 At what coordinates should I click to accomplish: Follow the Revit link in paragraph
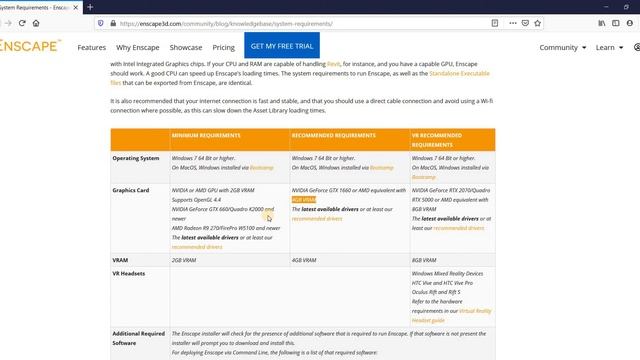tap(333, 64)
